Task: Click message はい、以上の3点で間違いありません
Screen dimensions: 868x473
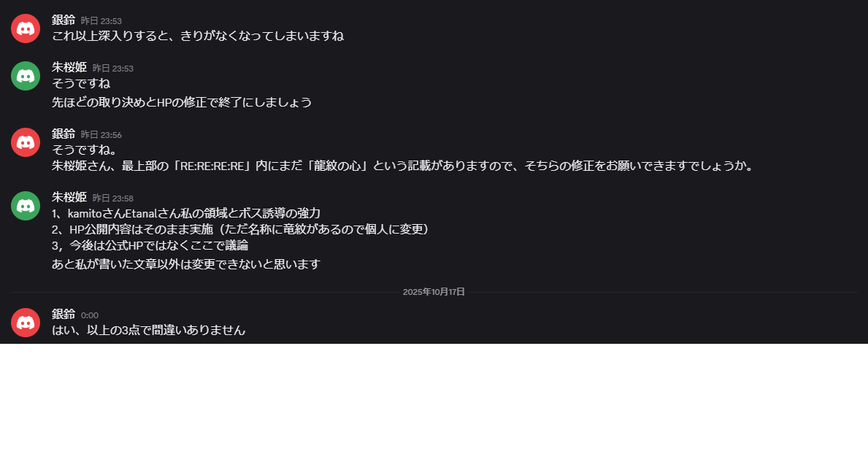Action: pos(148,330)
